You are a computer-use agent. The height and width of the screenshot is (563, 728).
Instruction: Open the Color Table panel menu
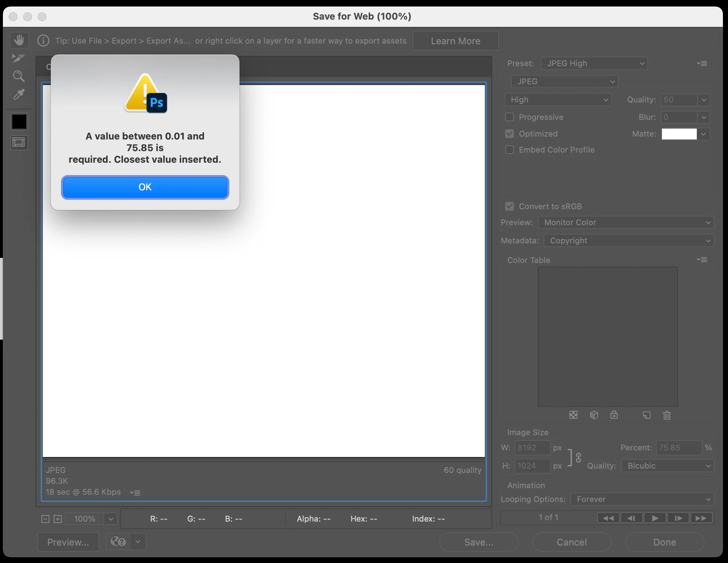[702, 260]
